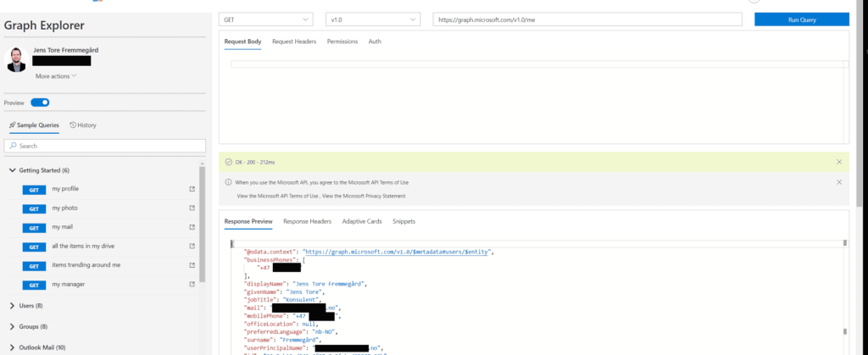The image size is (868, 355).
Task: Click GET button for items in my drive
Action: point(34,247)
